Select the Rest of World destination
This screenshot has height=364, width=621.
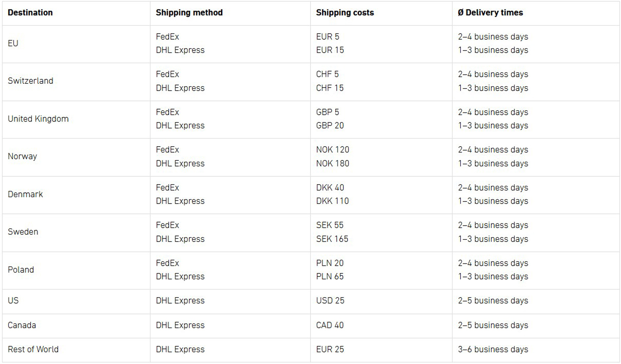[33, 349]
